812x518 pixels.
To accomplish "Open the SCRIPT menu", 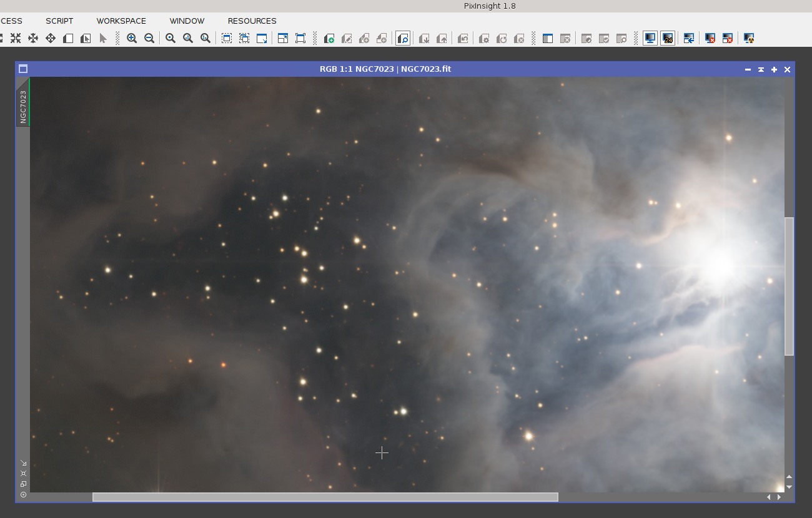I will [59, 21].
